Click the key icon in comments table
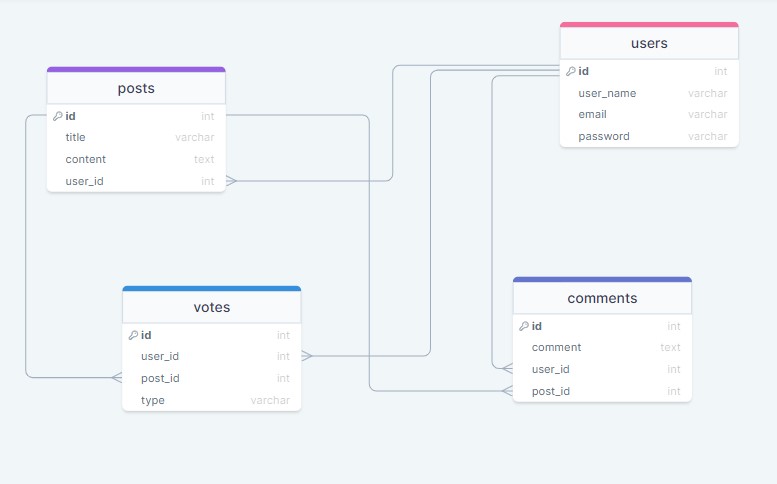 [524, 326]
